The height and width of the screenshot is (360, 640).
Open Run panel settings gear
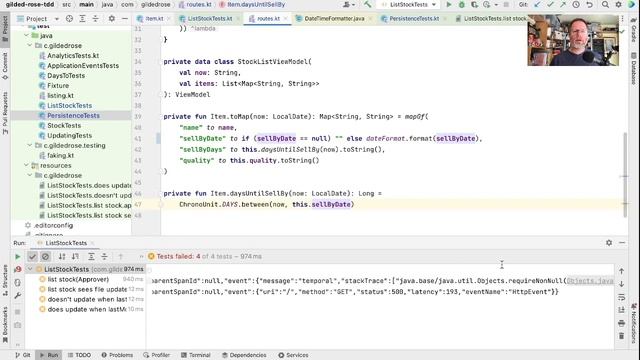pos(609,243)
